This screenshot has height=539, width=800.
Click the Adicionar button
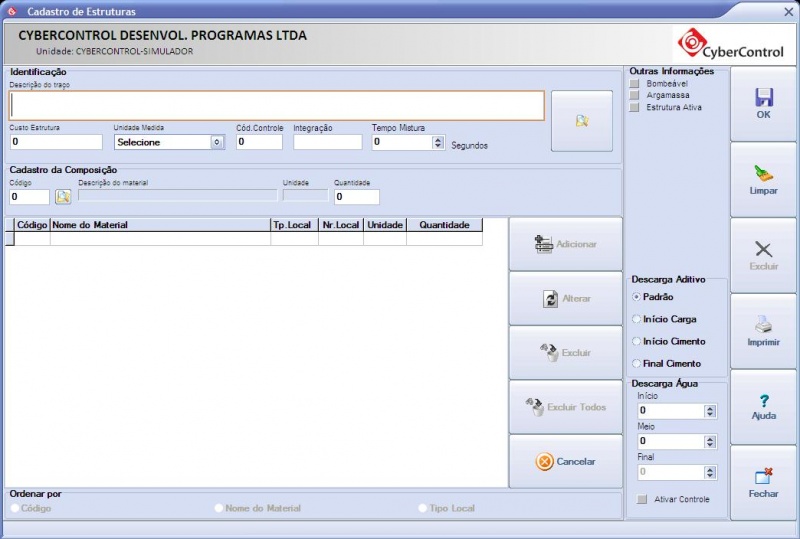565,244
